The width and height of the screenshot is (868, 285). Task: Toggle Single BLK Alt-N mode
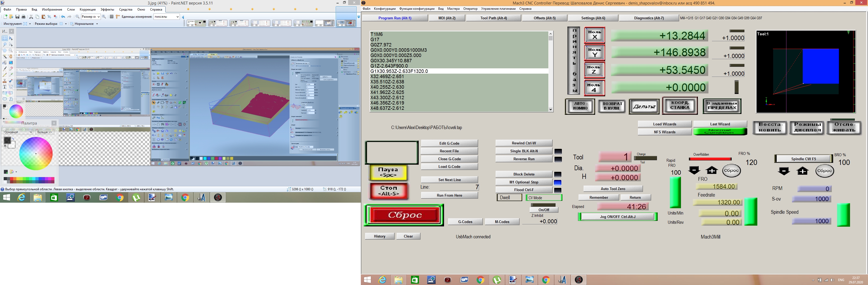pyautogui.click(x=524, y=151)
